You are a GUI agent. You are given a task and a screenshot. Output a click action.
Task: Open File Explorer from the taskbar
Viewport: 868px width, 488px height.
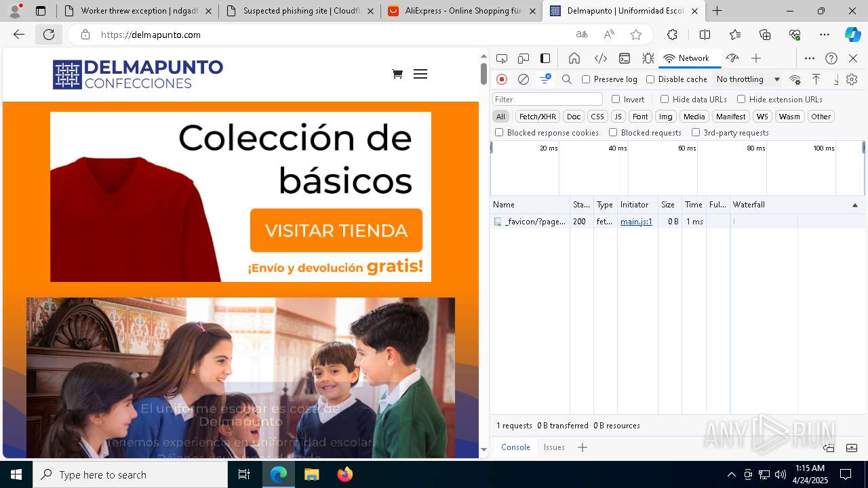pos(311,474)
